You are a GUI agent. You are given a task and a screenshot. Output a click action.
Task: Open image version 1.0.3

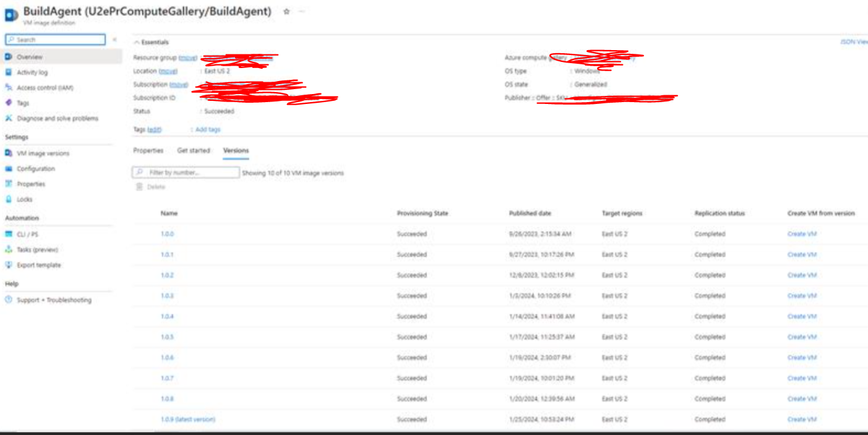(167, 296)
